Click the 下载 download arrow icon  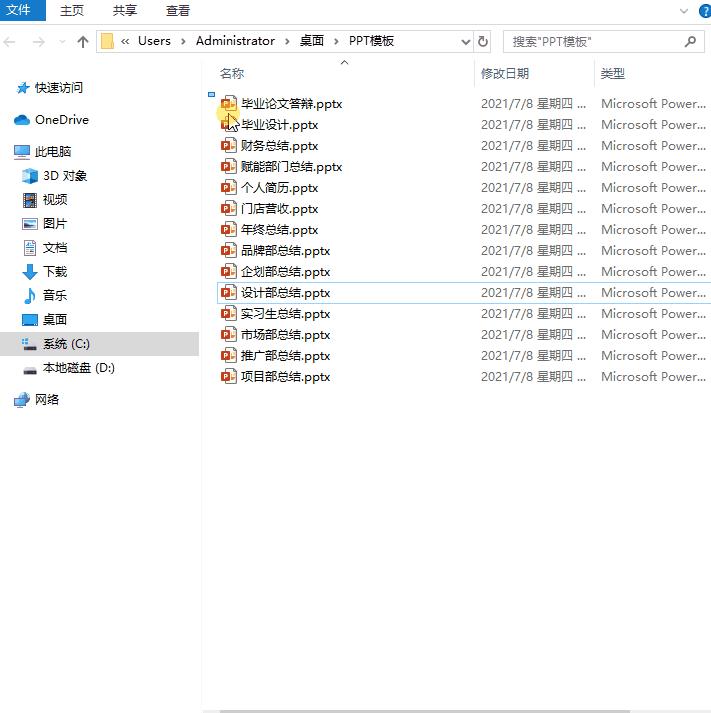(x=30, y=272)
